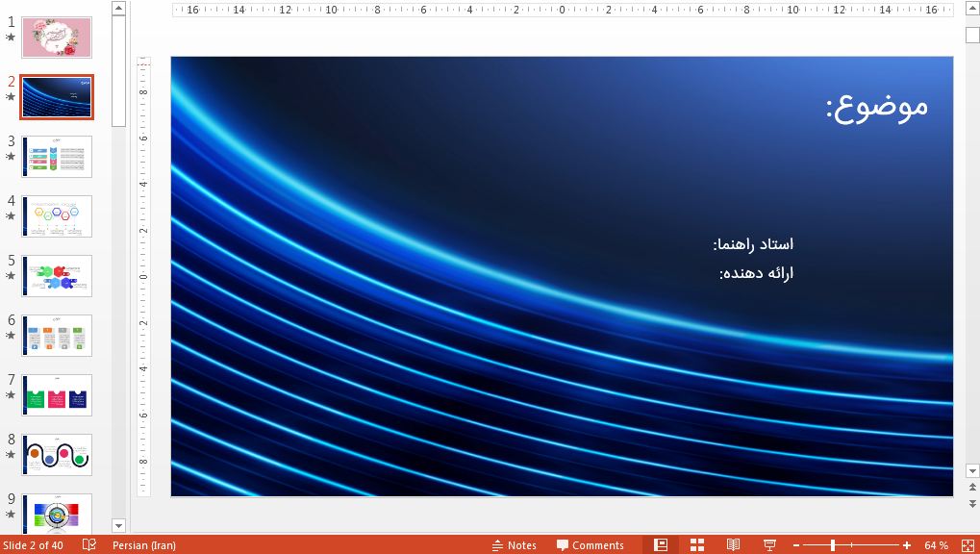Click Fit slide to current window icon
This screenshot has height=554, width=980.
pos(967,545)
